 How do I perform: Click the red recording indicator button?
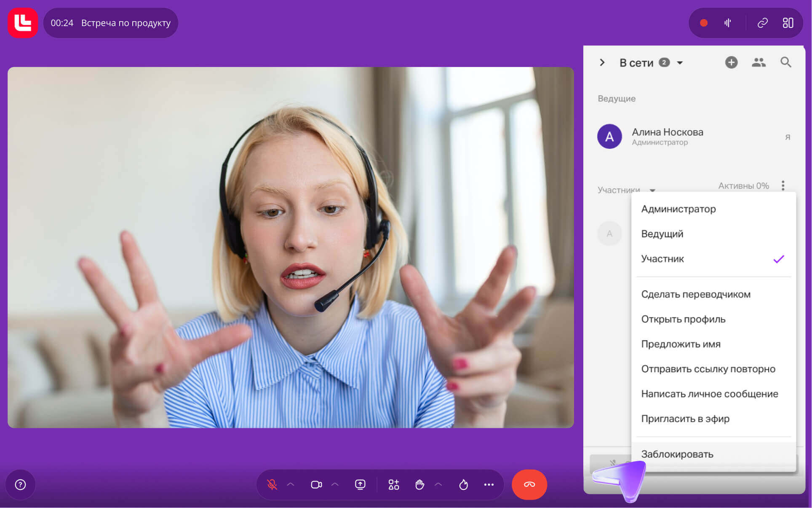pos(703,23)
